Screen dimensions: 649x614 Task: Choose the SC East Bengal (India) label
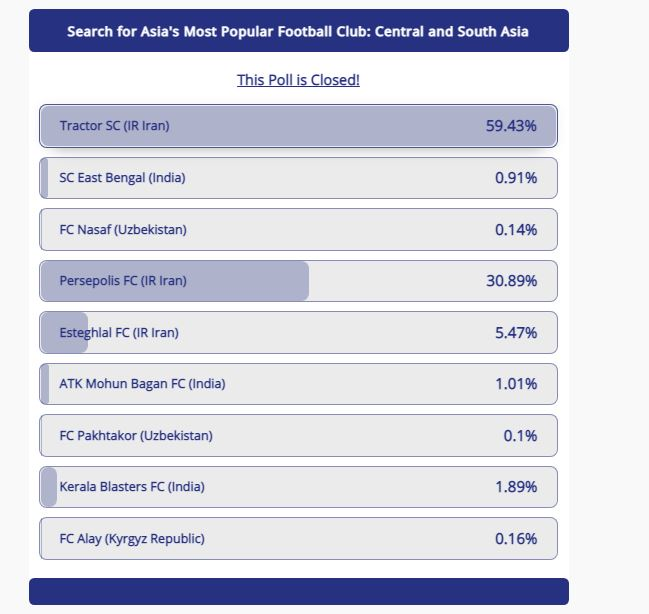[122, 178]
